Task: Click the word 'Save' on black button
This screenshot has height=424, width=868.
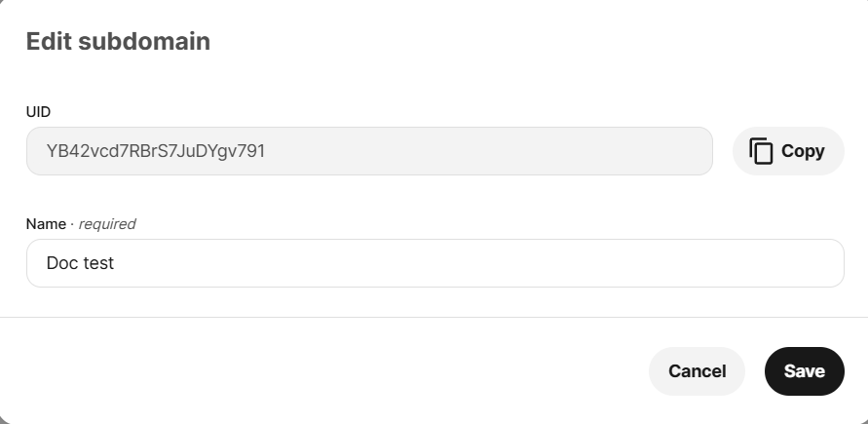Action: [x=805, y=371]
